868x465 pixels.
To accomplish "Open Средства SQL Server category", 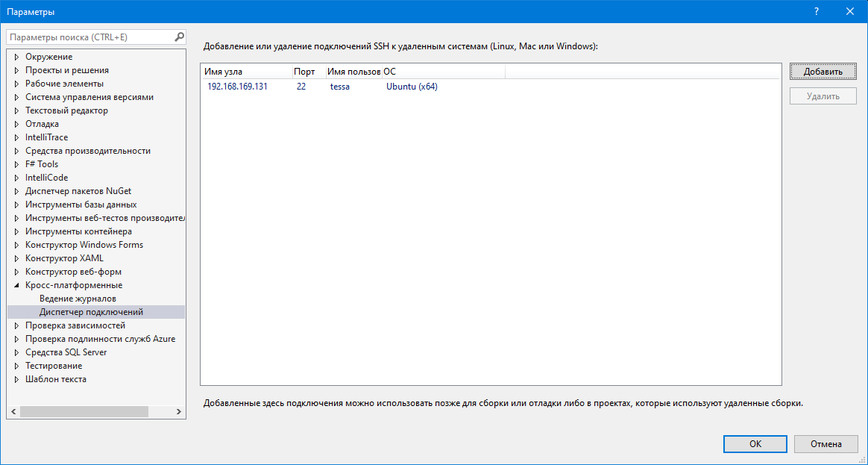I will (x=66, y=352).
